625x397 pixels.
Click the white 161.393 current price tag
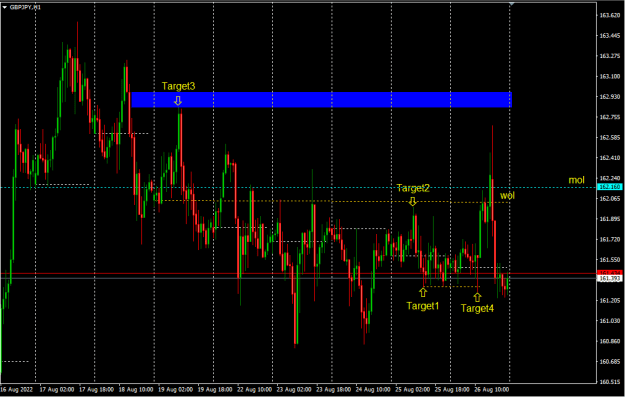610,278
